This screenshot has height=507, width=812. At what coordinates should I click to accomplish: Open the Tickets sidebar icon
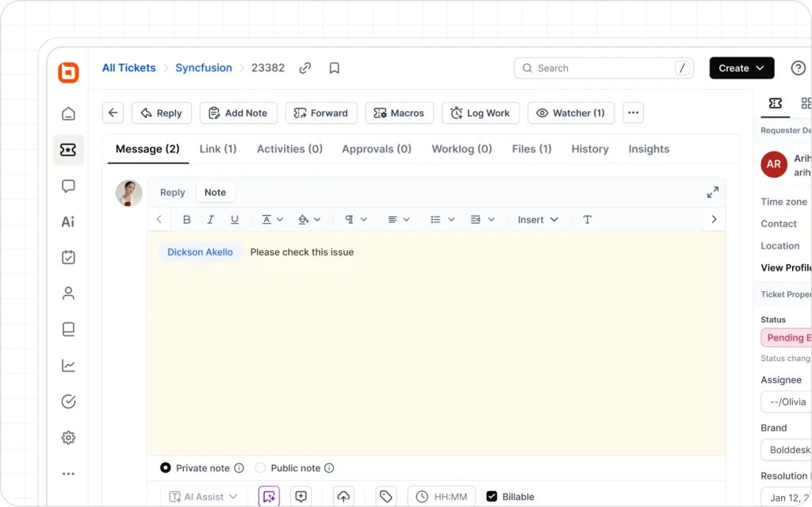(x=68, y=150)
